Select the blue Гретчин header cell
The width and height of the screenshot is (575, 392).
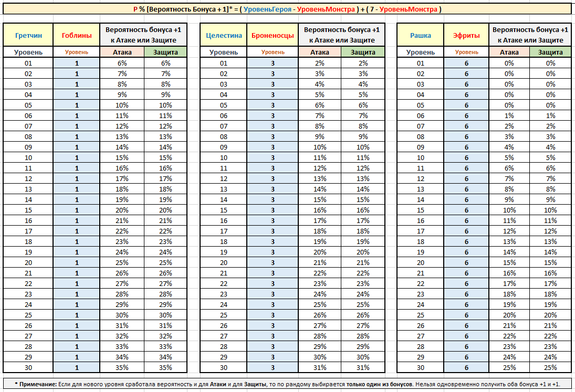click(x=28, y=35)
